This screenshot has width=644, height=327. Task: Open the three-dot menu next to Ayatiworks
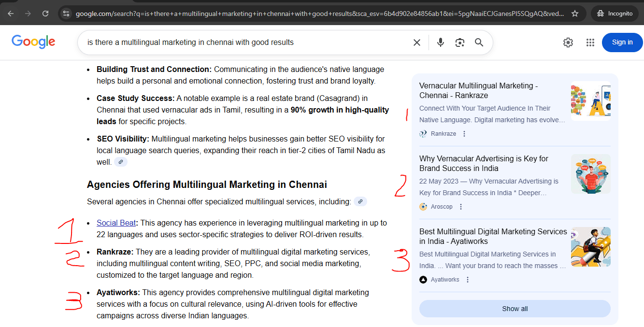coord(467,279)
